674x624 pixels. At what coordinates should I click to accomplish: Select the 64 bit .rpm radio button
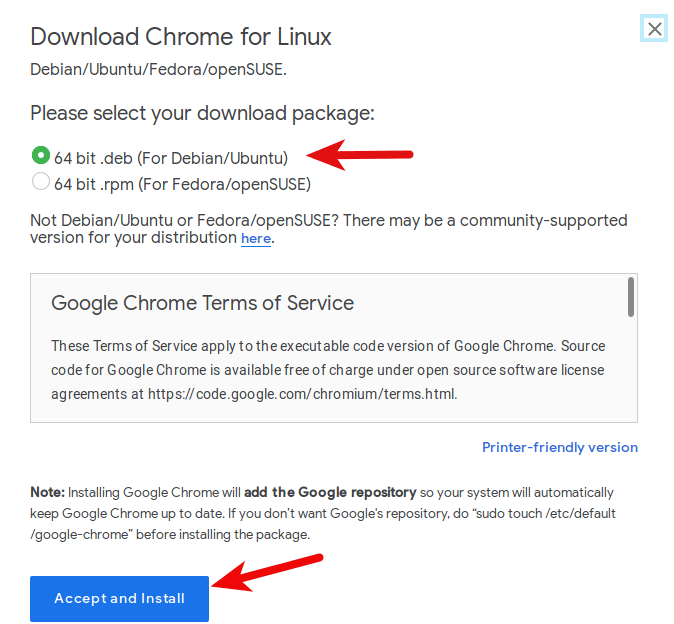[41, 182]
